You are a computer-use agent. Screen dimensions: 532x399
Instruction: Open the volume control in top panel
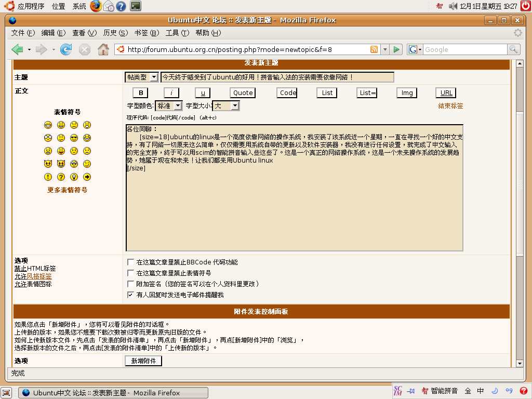(453, 6)
